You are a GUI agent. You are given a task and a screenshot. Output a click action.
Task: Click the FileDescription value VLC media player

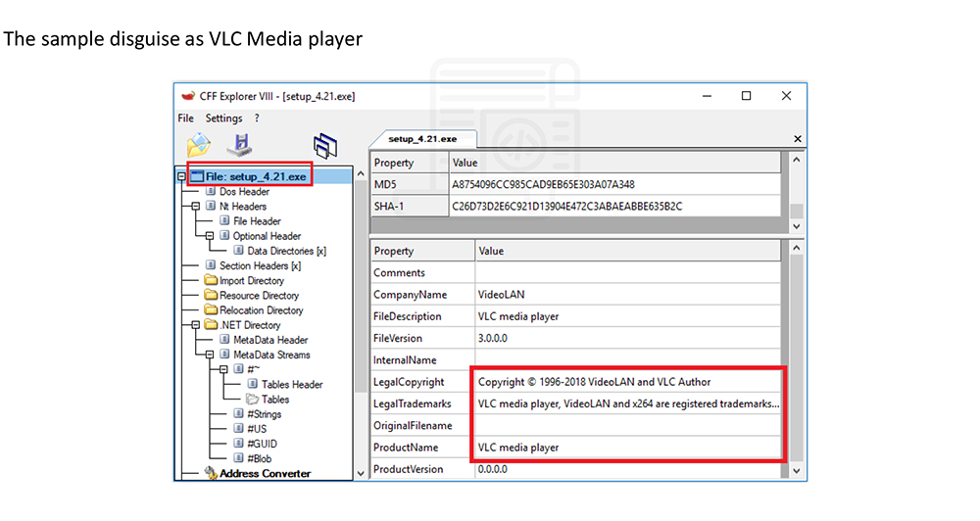click(518, 316)
